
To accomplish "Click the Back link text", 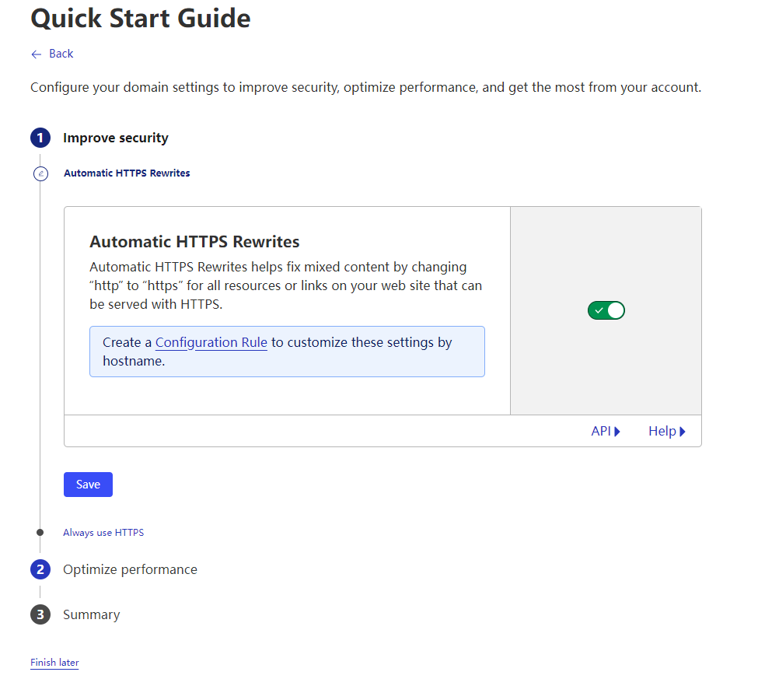I will tap(61, 54).
